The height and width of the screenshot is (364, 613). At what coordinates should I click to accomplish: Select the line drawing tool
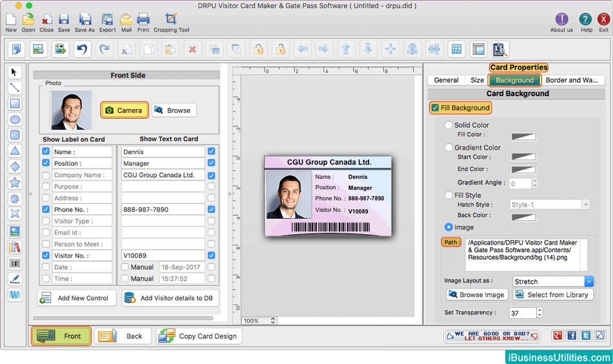pos(14,88)
